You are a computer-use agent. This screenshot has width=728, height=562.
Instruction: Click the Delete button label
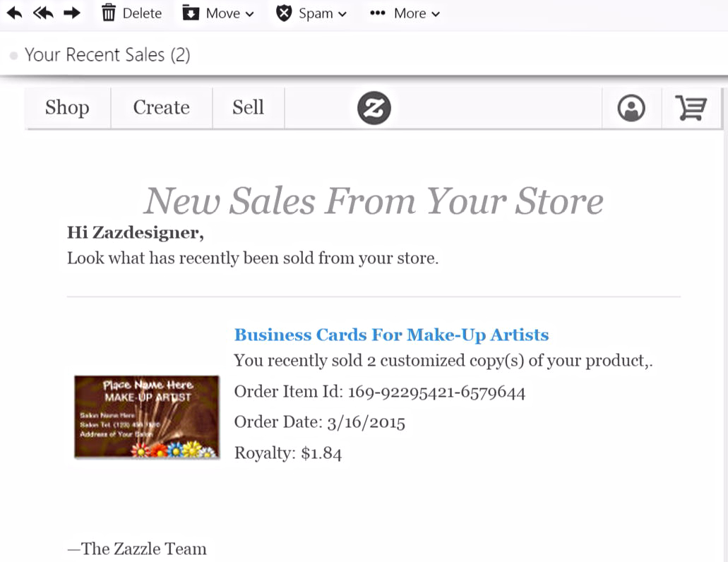142,13
